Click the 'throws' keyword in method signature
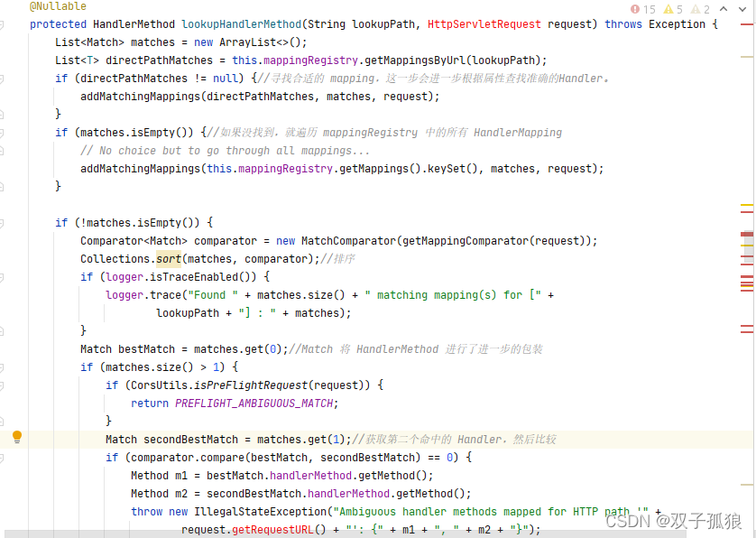This screenshot has height=538, width=756. (623, 24)
